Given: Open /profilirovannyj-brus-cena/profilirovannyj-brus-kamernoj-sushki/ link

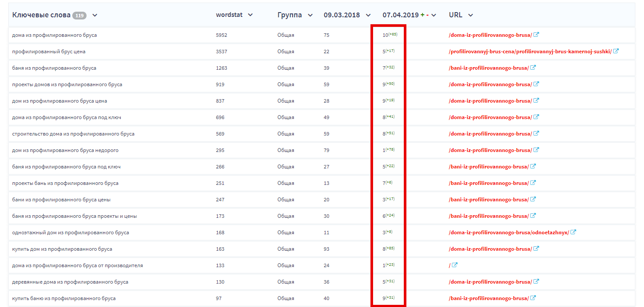Looking at the screenshot, I should tap(530, 52).
